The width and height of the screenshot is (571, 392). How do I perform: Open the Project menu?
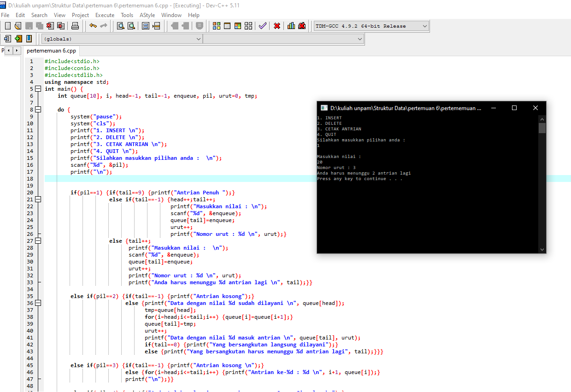point(80,15)
